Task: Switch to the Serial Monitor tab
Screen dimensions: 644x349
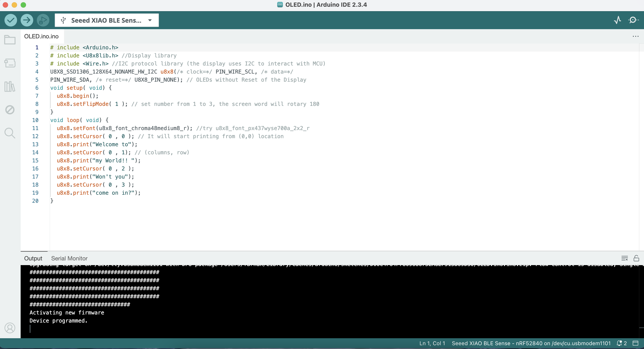Action: 69,258
